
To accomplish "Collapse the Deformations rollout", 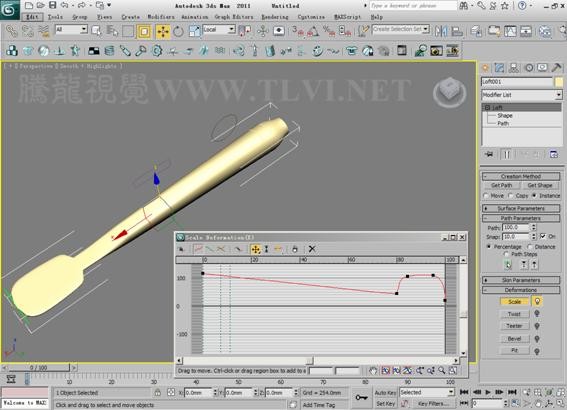I will pyautogui.click(x=521, y=290).
